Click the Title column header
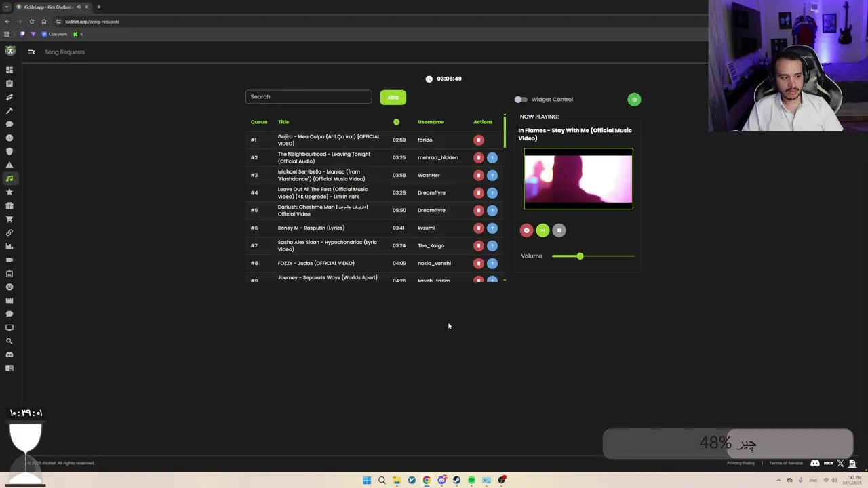Image resolution: width=868 pixels, height=488 pixels. (283, 122)
